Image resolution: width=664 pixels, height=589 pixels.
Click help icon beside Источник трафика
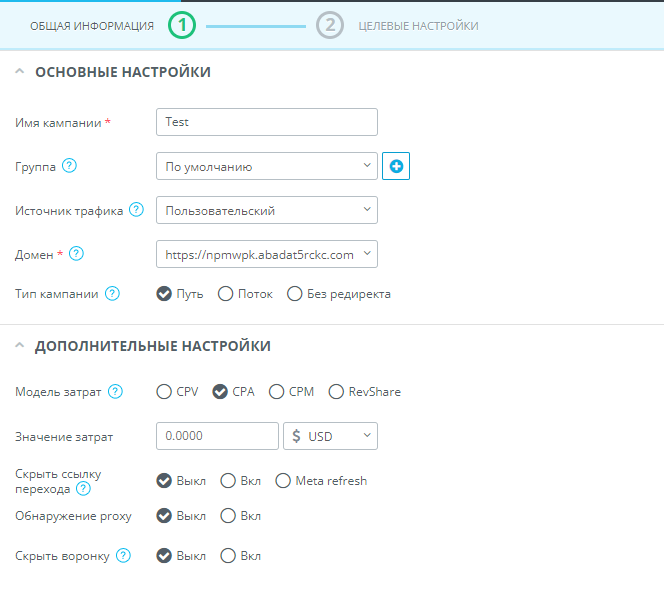coord(136,210)
